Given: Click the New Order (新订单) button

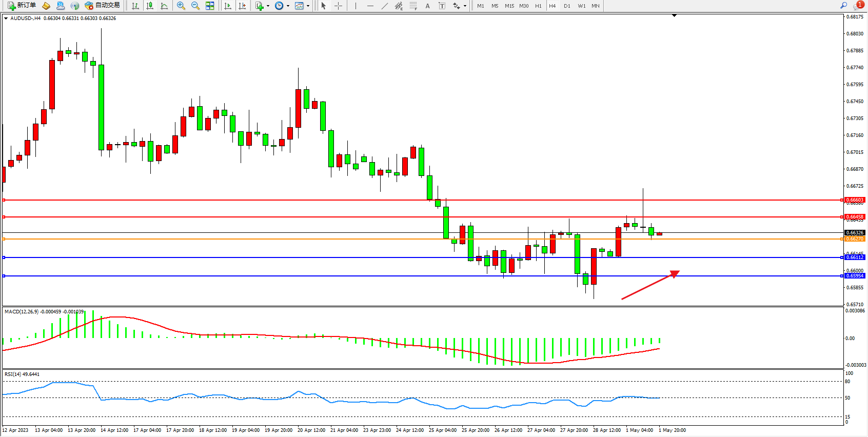Looking at the screenshot, I should coord(22,6).
